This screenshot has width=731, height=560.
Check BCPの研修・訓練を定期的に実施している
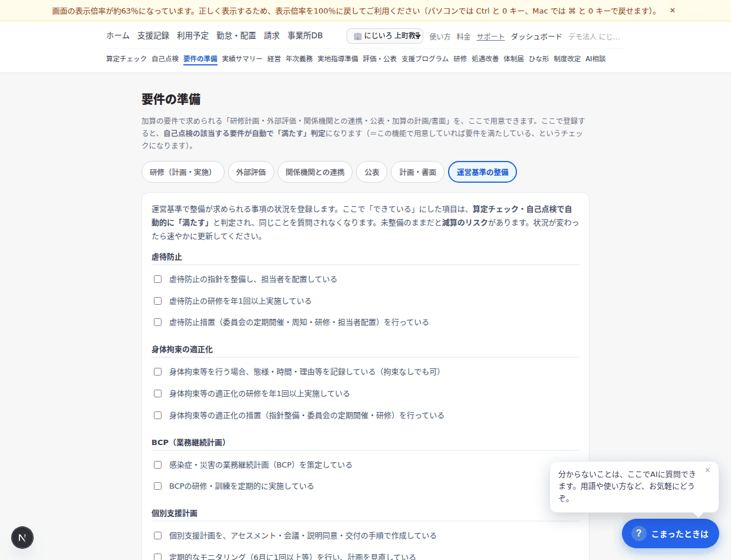(x=157, y=486)
